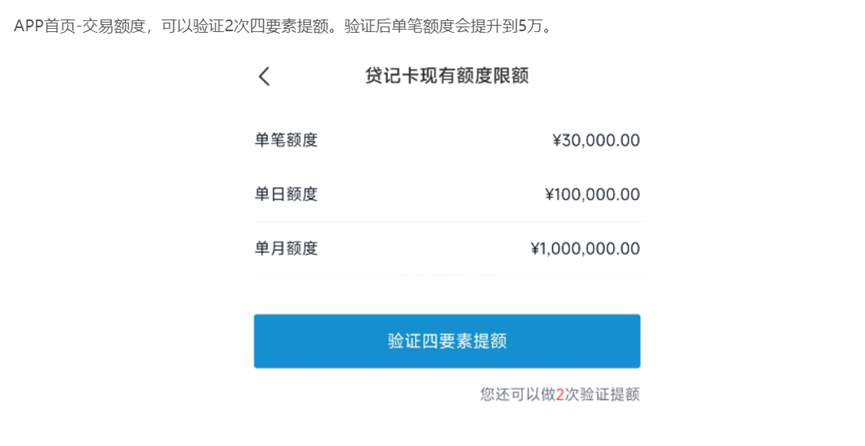Tap the 验证四要素提额 blue button

[x=447, y=341]
